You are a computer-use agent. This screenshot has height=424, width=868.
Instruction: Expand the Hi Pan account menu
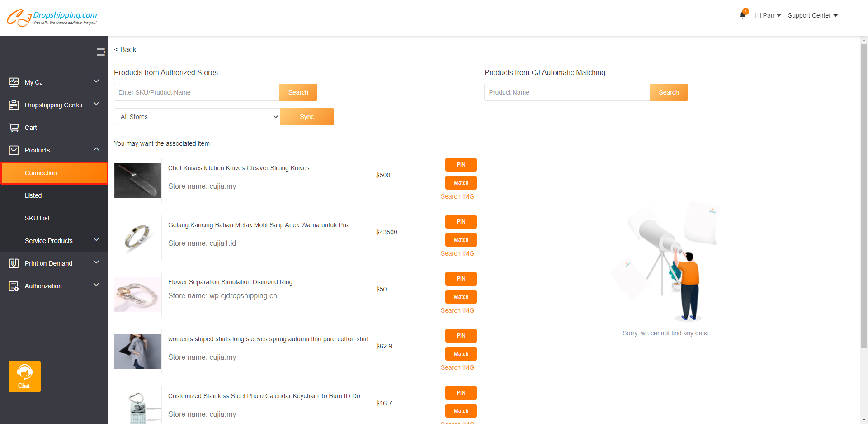[768, 15]
